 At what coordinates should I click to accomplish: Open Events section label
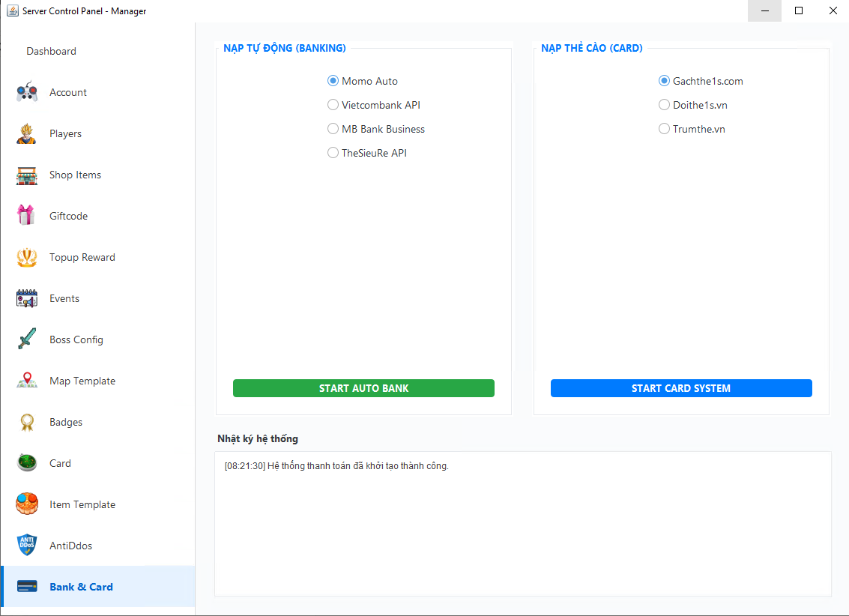64,298
